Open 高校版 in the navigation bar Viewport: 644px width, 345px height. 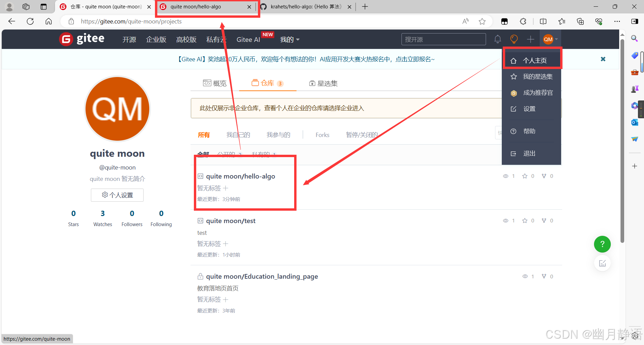186,40
